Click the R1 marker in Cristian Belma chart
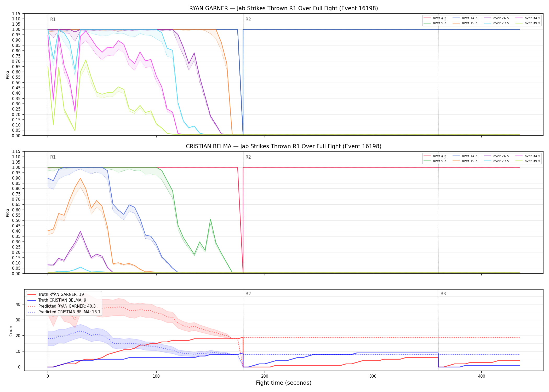 (x=53, y=157)
